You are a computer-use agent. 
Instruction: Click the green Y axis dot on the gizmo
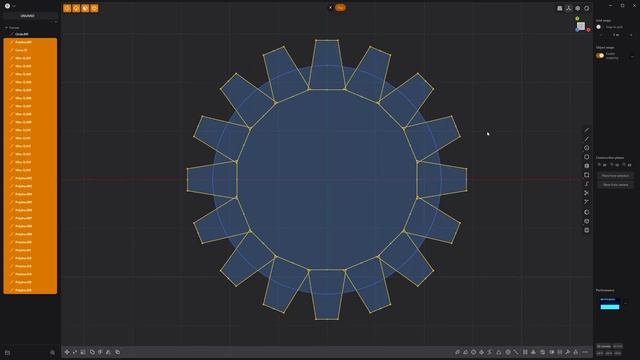click(x=577, y=18)
